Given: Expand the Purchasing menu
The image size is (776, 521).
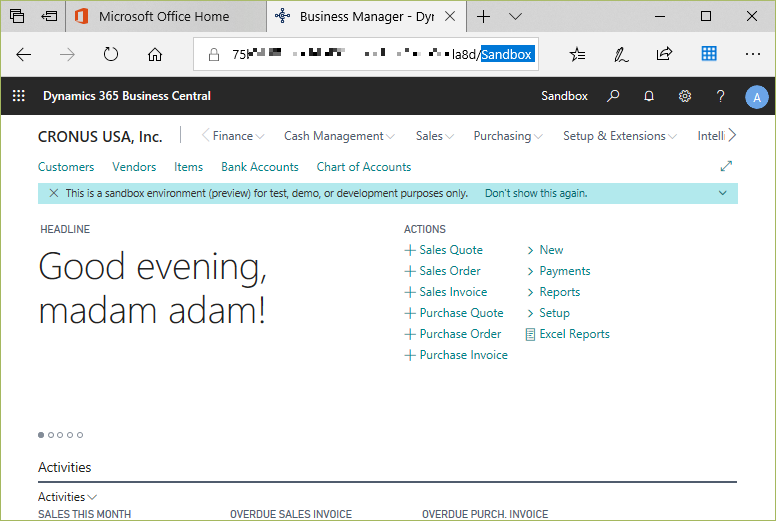Looking at the screenshot, I should pos(508,136).
